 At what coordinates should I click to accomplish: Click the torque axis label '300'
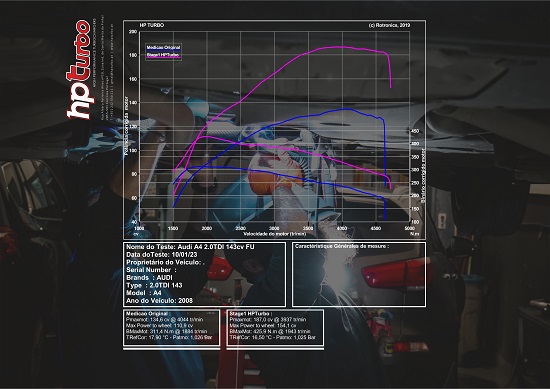point(415,170)
